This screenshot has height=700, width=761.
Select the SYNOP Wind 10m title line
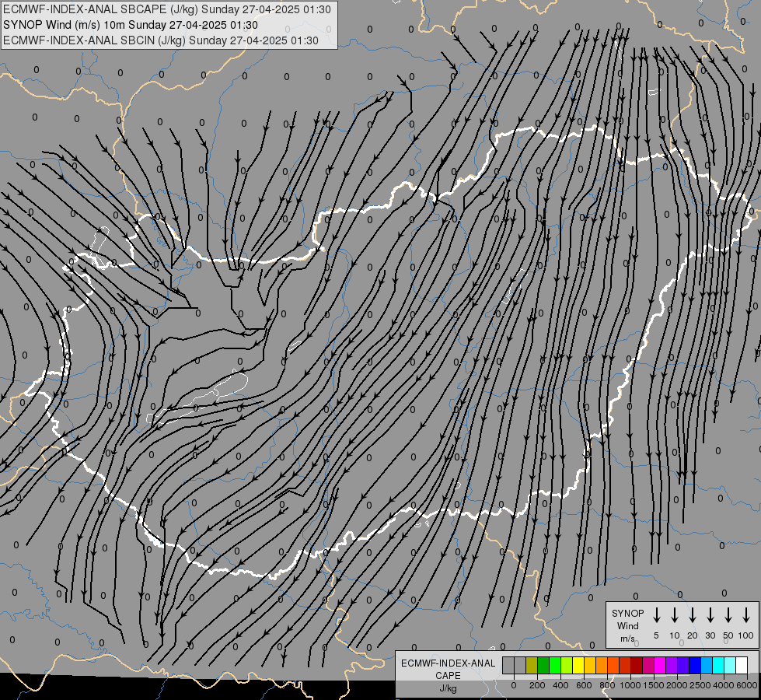point(131,25)
